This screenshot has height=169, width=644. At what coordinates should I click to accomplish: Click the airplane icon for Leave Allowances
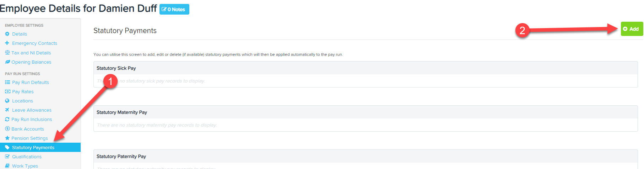[x=7, y=110]
